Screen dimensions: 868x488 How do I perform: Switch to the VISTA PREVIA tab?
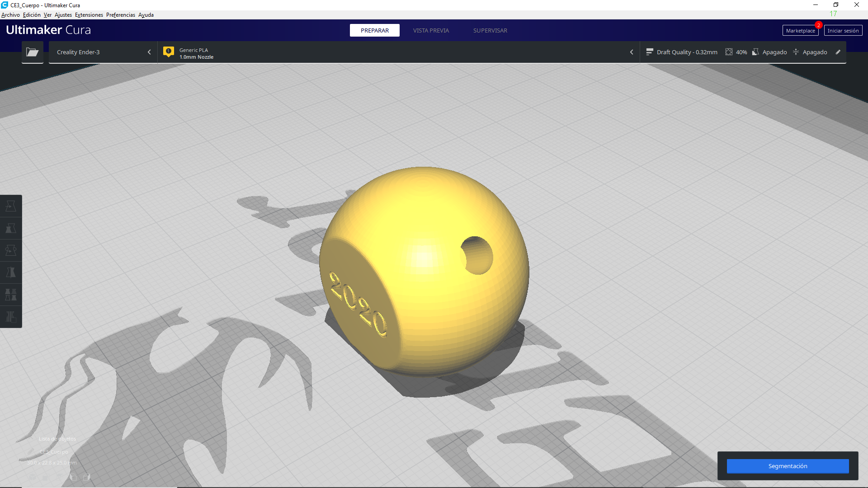(x=430, y=30)
